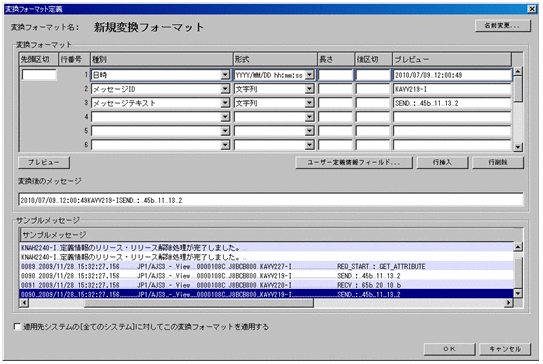The height and width of the screenshot is (364, 543).
Task: Click the 後区切 field in row 1
Action: click(x=373, y=75)
